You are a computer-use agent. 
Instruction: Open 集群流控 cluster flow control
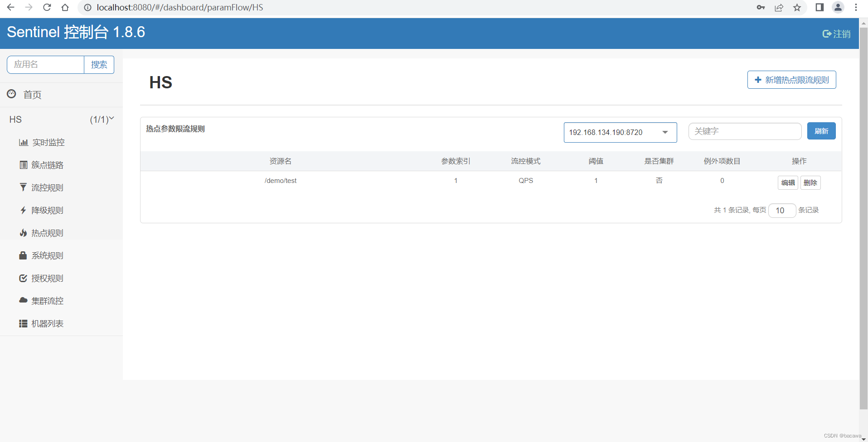coord(48,301)
